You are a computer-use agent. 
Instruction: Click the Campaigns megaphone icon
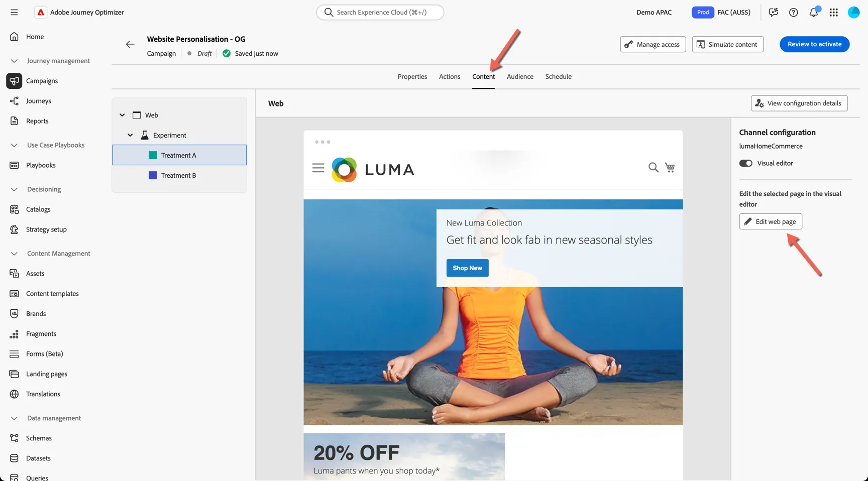coord(14,81)
